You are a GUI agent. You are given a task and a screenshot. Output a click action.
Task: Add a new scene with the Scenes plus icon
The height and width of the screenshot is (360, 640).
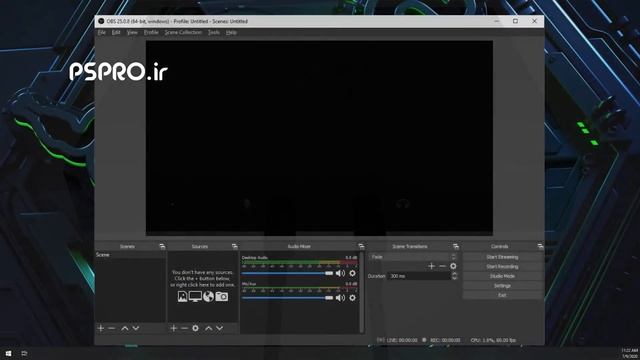101,328
